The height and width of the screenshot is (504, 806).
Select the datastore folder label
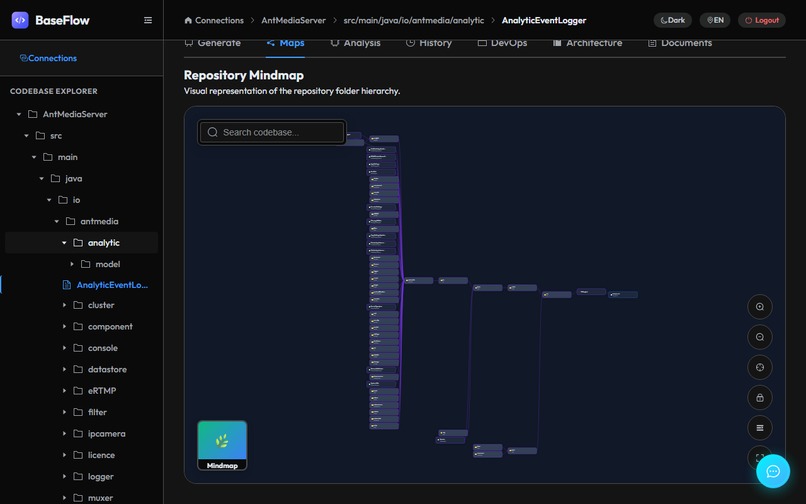tap(107, 369)
